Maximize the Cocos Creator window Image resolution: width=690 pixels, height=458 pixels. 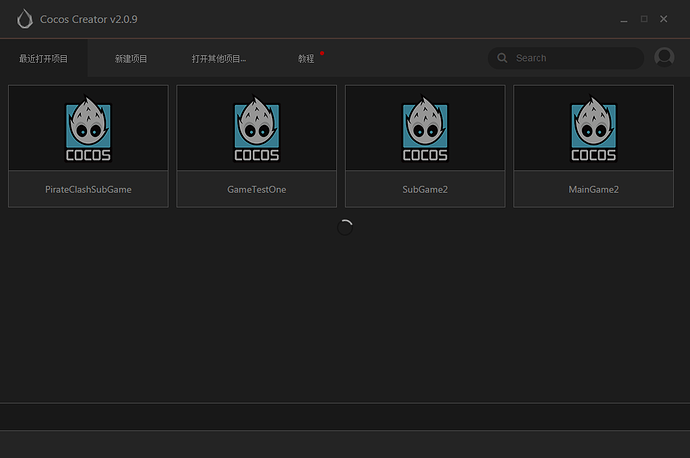(644, 19)
